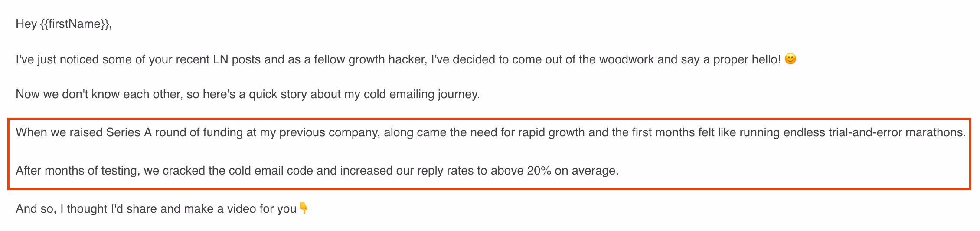Click the pointing-down hand emoji
Viewport: 980px width, 231px height.
(x=304, y=208)
